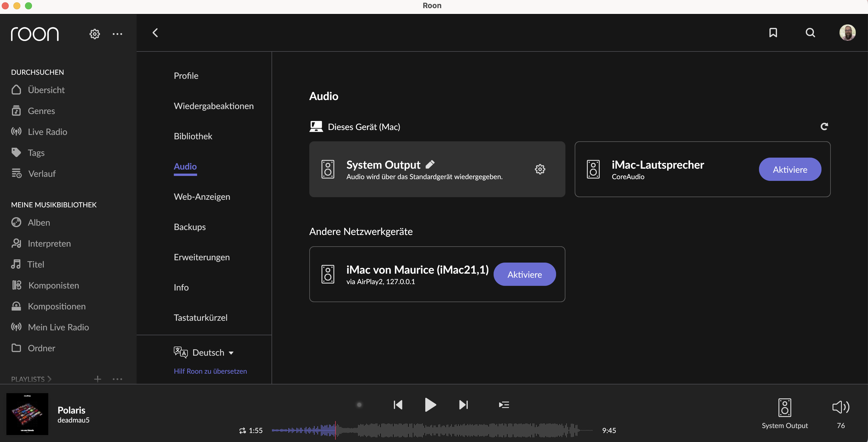Image resolution: width=868 pixels, height=442 pixels.
Task: Open System Output zone selector in footer
Action: click(785, 413)
